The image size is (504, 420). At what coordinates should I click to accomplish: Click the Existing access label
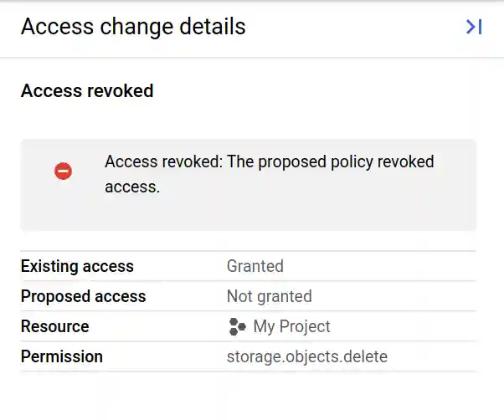point(77,267)
